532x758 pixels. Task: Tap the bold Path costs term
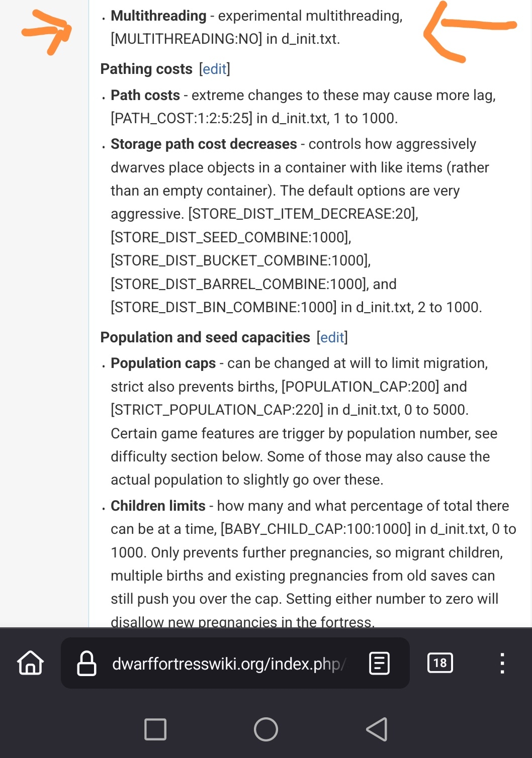[x=145, y=95]
